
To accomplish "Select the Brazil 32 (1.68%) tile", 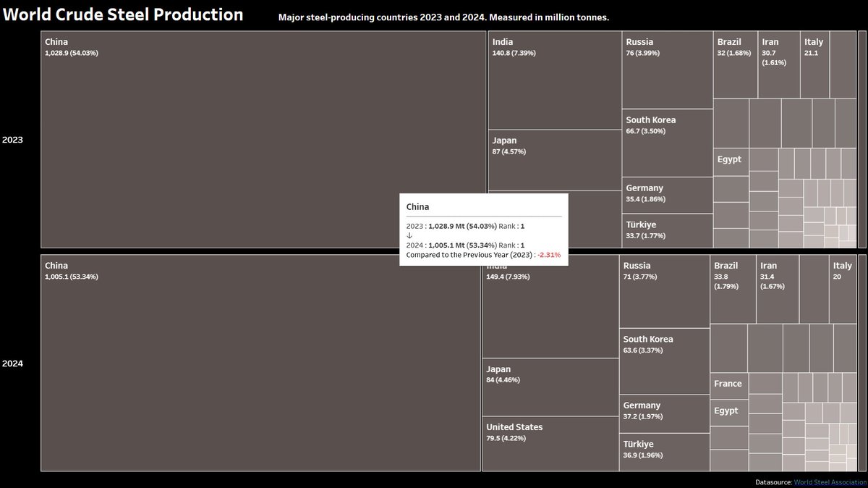I will tap(736, 65).
